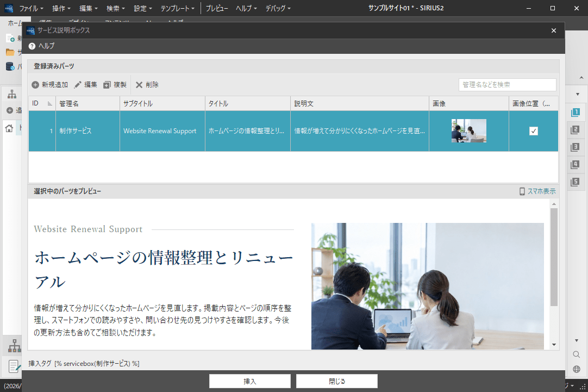588x392 pixels.
Task: Click the magnifier icon at bottom right
Action: 577,354
